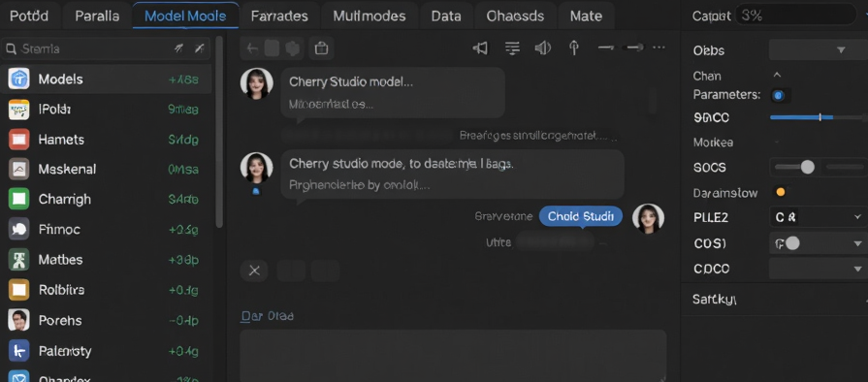Switch to the Paralla tab
The image size is (868, 382).
97,16
